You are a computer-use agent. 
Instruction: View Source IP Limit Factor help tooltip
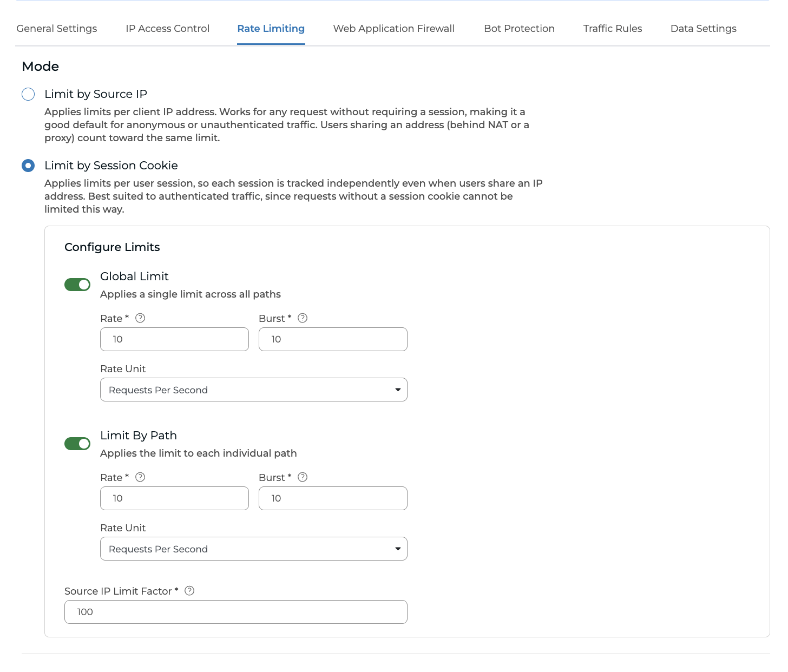coord(189,591)
